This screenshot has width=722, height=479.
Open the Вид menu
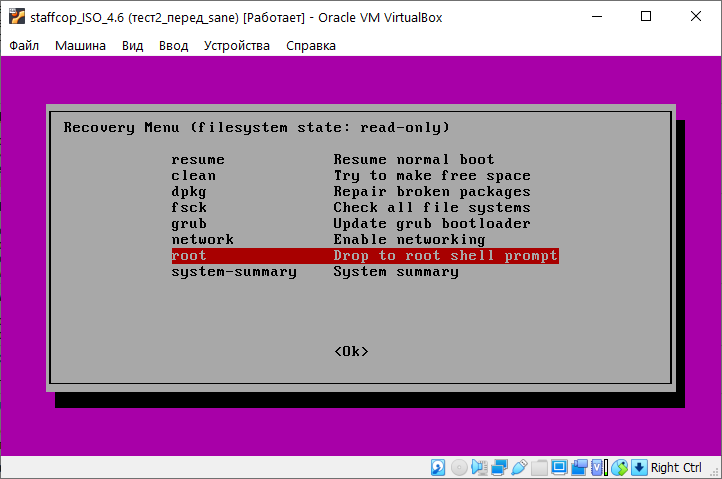tap(132, 46)
